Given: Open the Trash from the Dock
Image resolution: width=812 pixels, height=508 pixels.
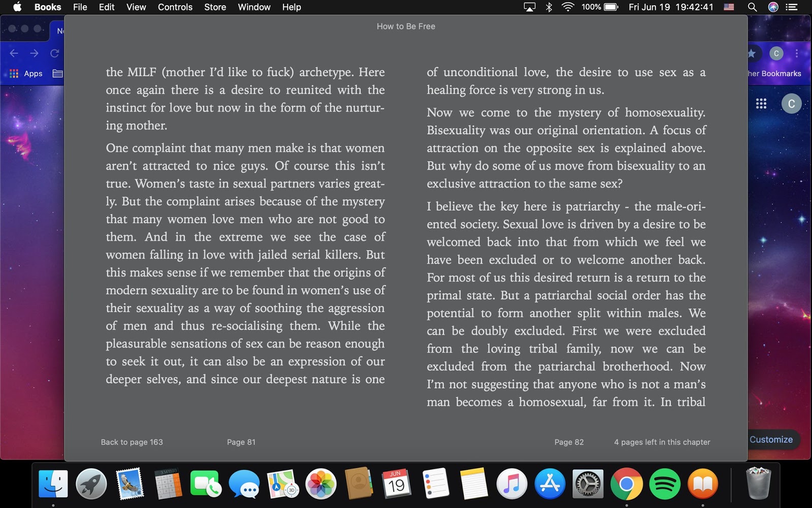Looking at the screenshot, I should [758, 484].
